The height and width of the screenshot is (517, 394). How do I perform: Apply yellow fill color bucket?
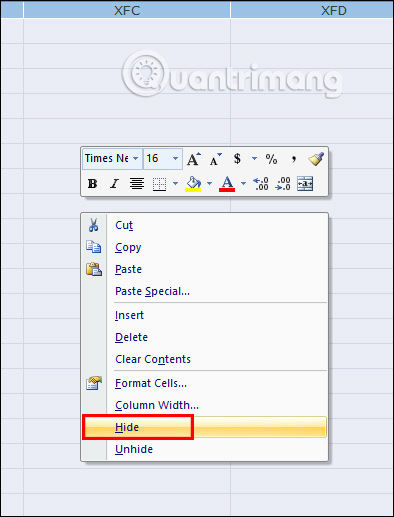click(x=193, y=184)
